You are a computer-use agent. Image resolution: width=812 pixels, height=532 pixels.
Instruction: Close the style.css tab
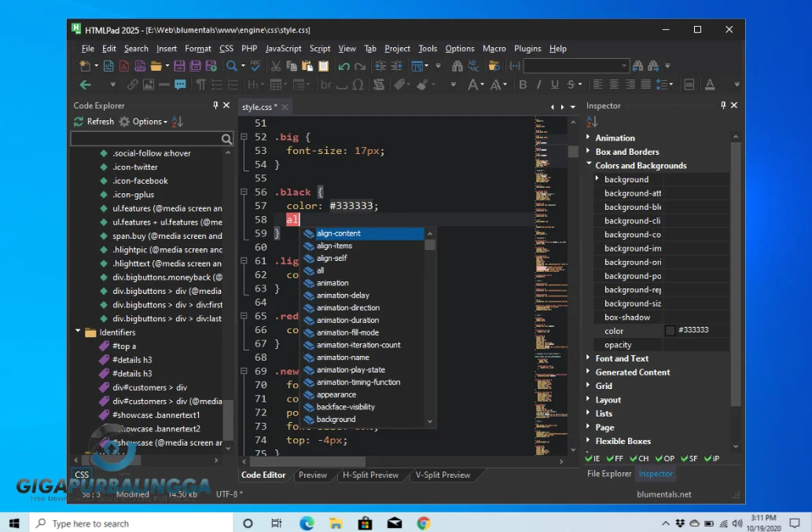[285, 107]
